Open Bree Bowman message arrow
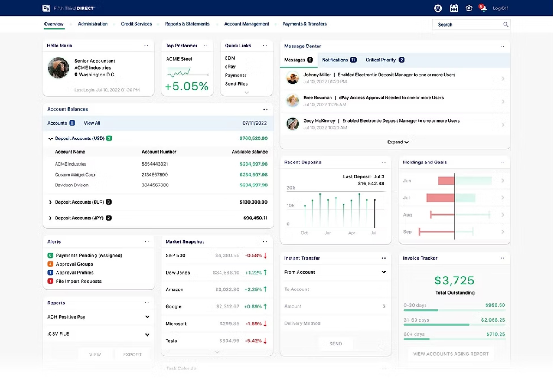This screenshot has height=392, width=553. (503, 101)
